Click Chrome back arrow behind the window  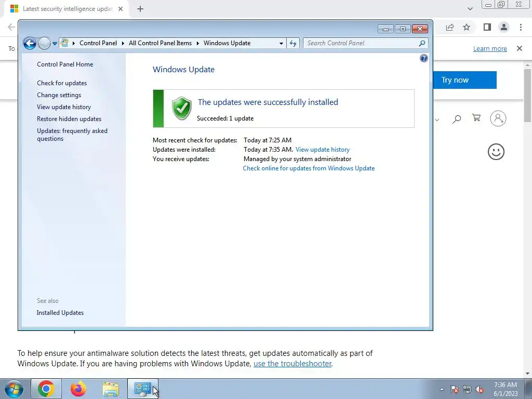(11, 27)
